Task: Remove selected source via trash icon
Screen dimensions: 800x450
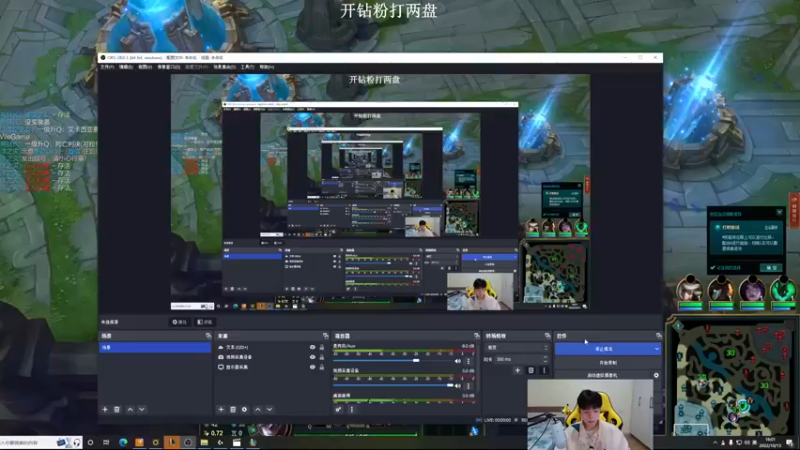Action: click(233, 409)
